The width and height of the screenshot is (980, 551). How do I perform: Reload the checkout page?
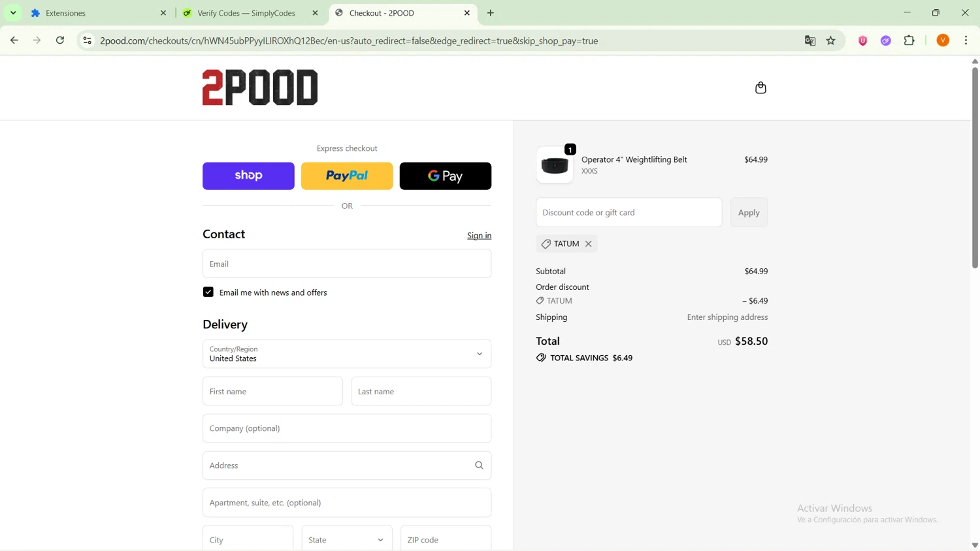click(x=60, y=40)
